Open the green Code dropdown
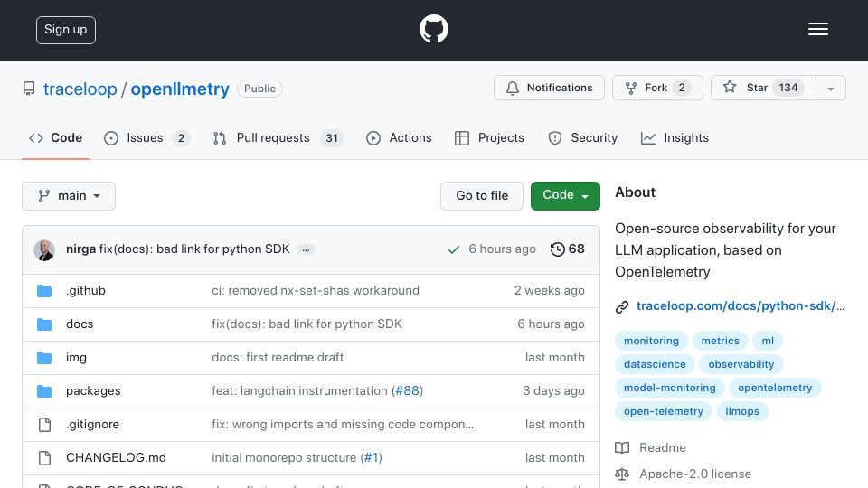This screenshot has height=488, width=868. [x=565, y=196]
